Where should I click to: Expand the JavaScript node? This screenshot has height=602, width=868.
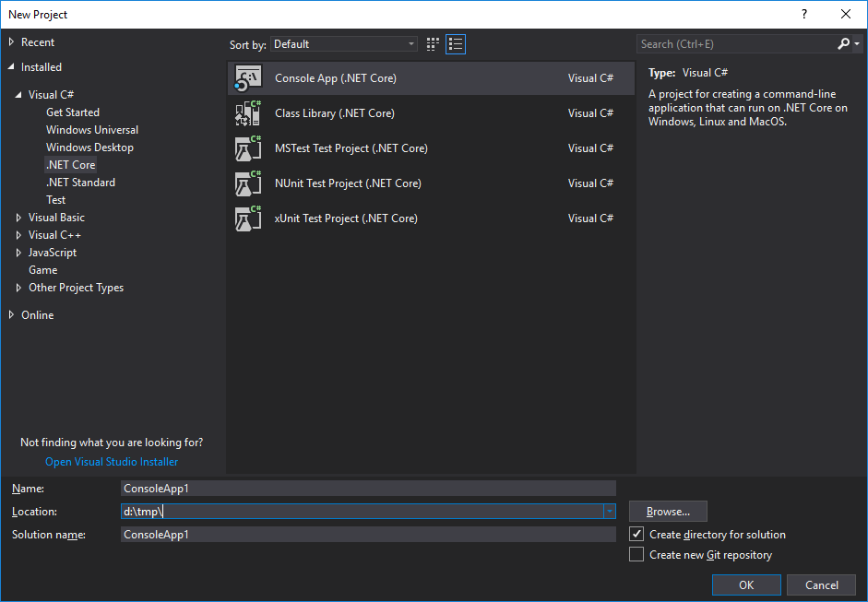(18, 253)
